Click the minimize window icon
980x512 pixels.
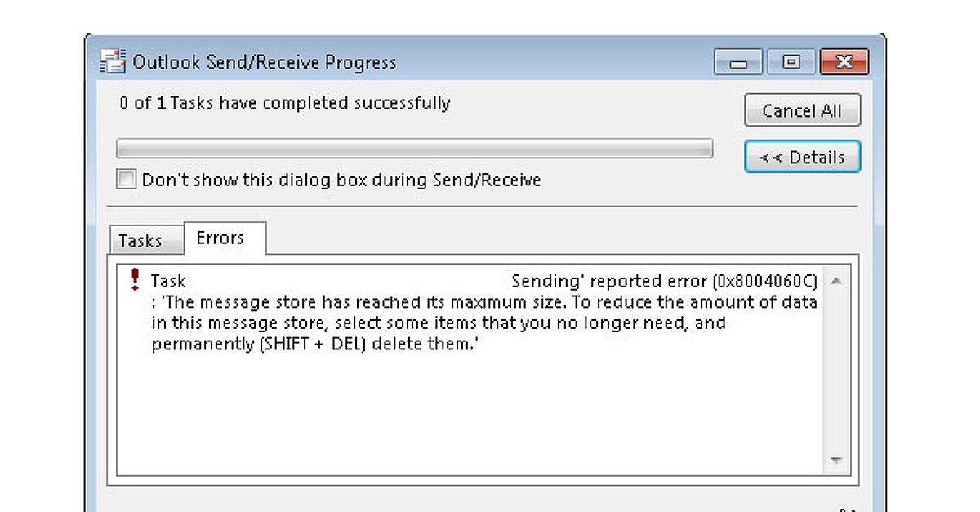pos(737,61)
